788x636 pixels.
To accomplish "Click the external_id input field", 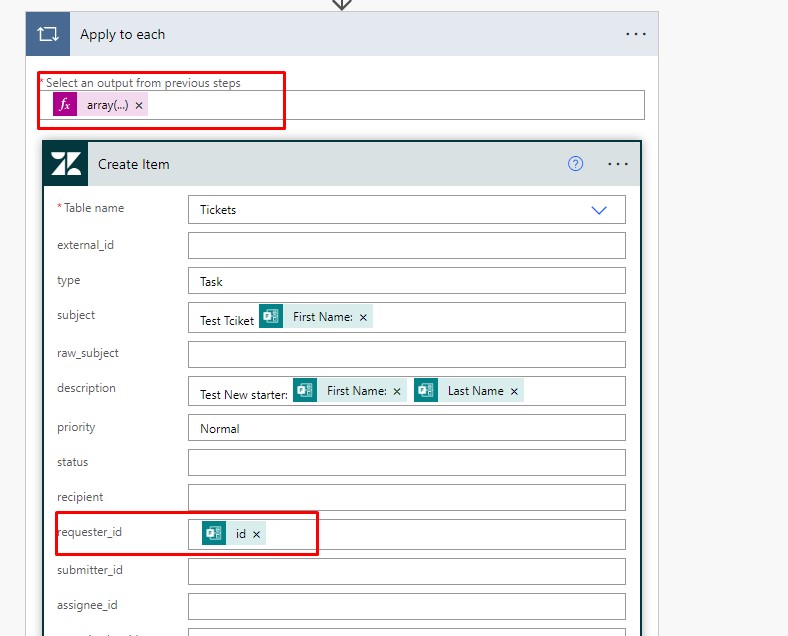I will 406,246.
